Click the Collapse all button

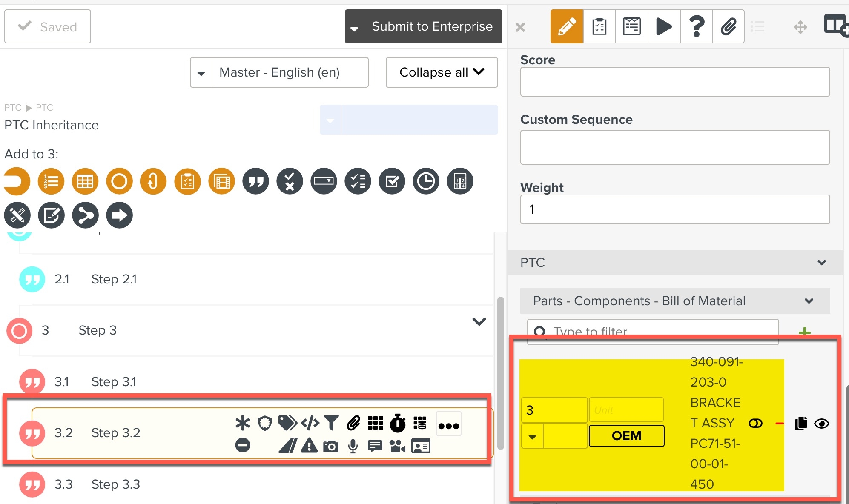[x=442, y=72]
